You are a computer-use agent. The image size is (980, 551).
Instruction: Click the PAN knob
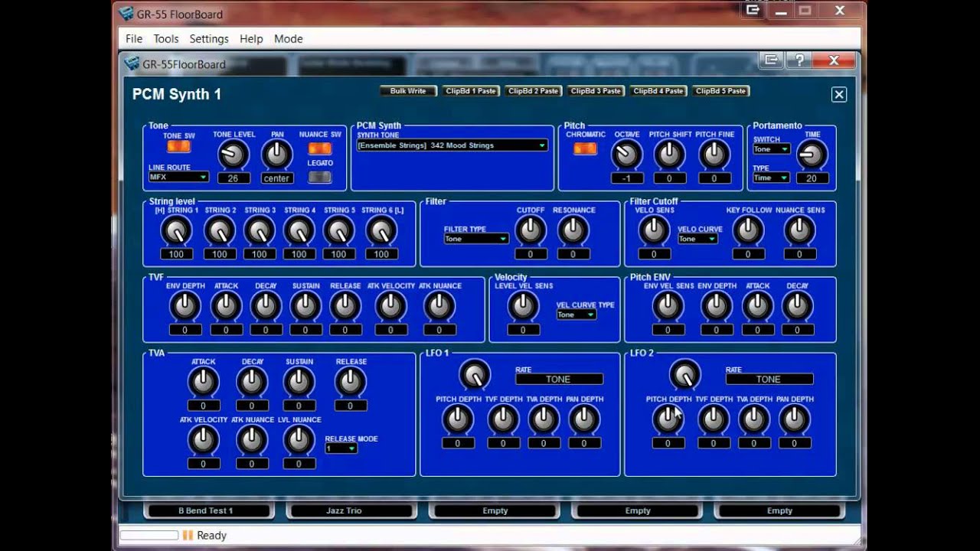(277, 155)
